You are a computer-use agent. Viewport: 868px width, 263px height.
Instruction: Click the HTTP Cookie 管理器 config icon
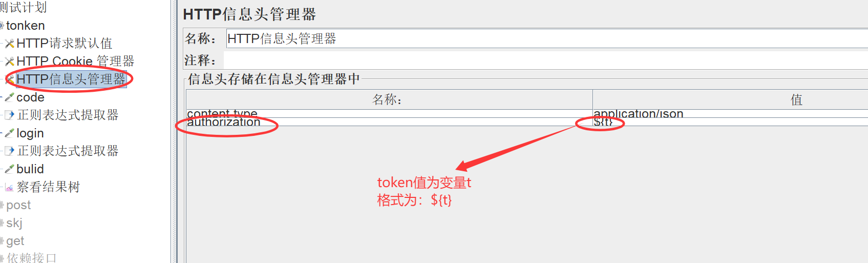pyautogui.click(x=9, y=62)
